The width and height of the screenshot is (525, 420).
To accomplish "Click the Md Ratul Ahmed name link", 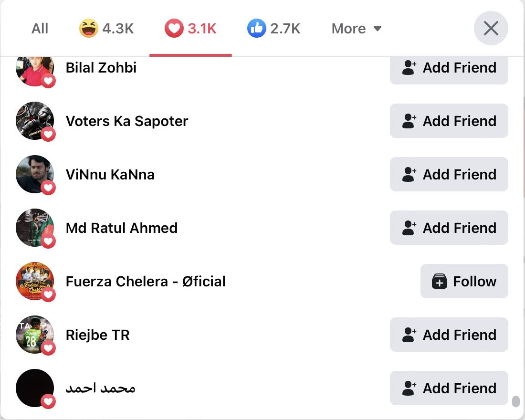I will coord(122,228).
